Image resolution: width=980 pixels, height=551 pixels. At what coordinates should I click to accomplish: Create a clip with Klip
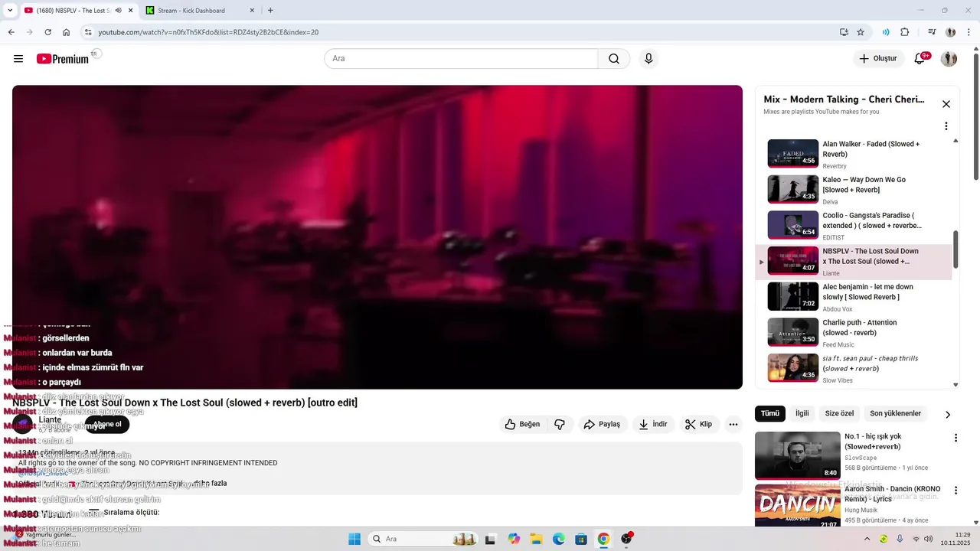698,424
